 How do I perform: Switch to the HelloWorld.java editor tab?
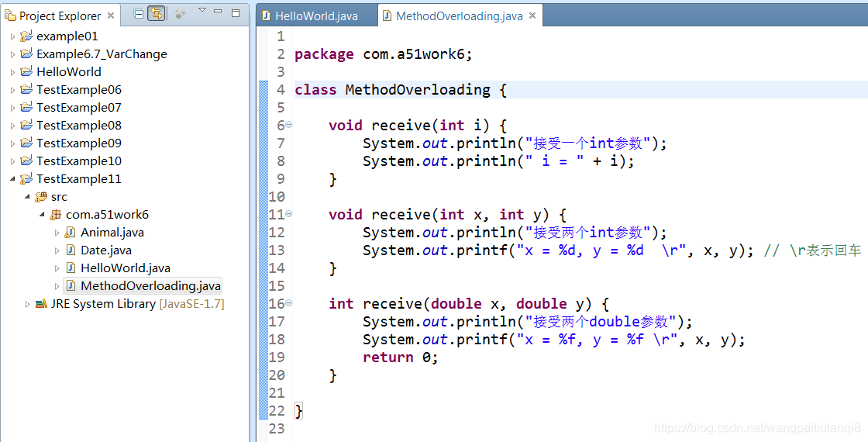pyautogui.click(x=316, y=16)
